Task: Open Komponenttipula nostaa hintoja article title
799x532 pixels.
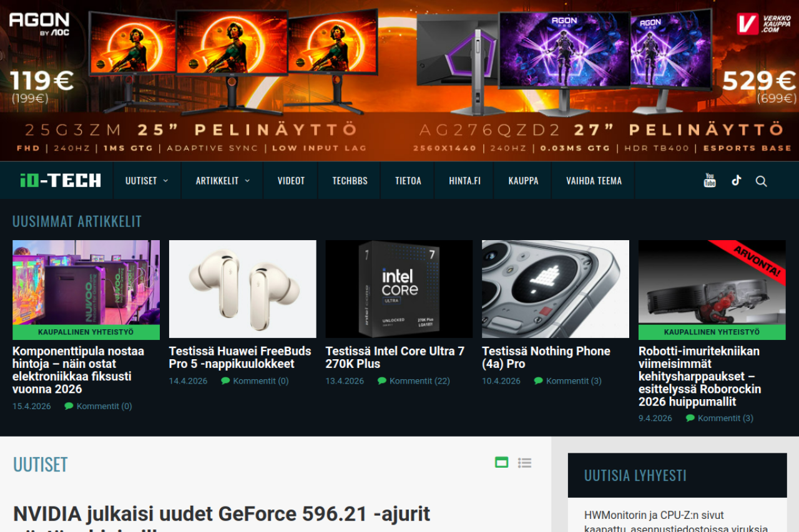Action: (x=78, y=370)
